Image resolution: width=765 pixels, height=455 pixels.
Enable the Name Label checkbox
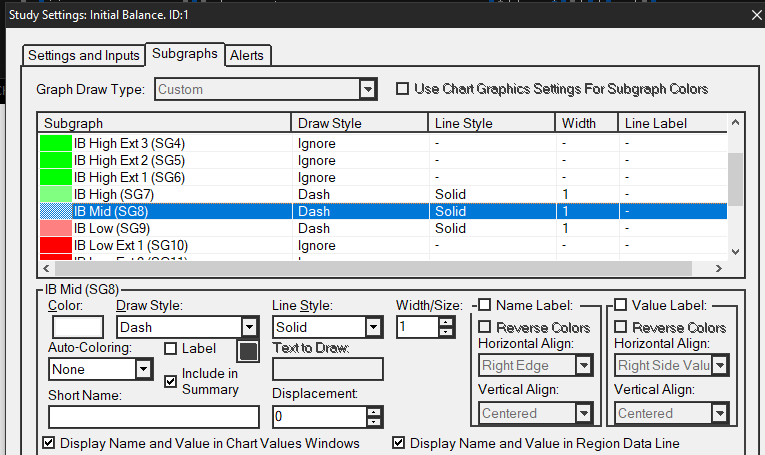(x=484, y=305)
